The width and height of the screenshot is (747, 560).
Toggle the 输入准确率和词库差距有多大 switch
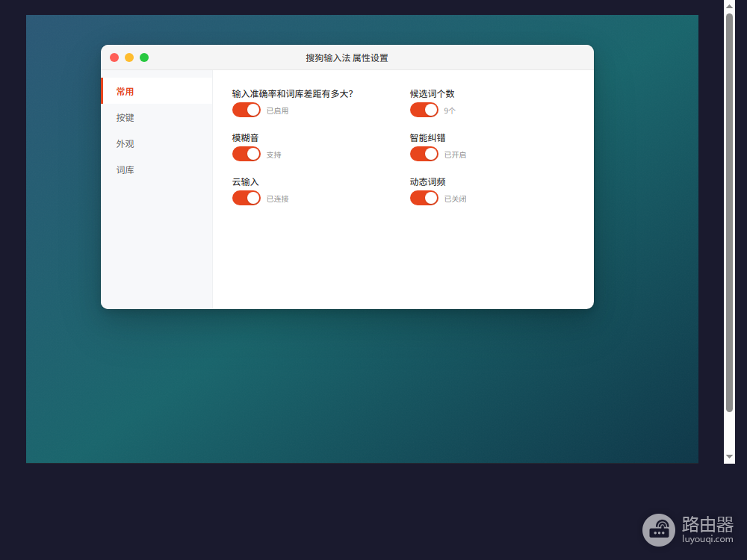point(247,110)
